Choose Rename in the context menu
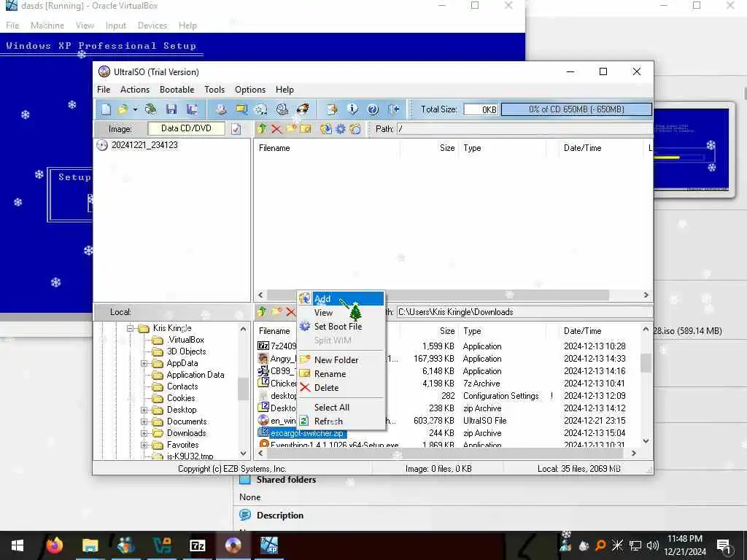Viewport: 747px width, 560px height. pyautogui.click(x=341, y=374)
